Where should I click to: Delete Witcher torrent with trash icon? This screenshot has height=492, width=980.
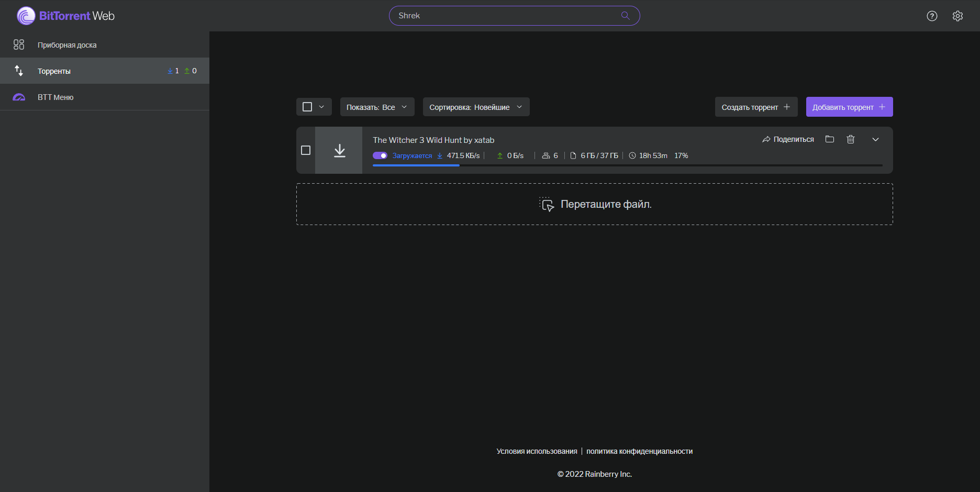[851, 139]
